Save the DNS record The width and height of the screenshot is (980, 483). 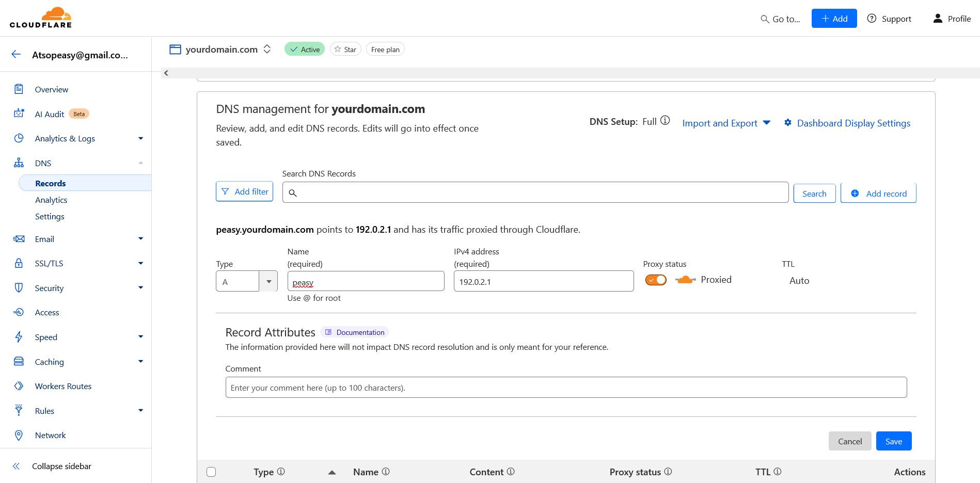[893, 441]
